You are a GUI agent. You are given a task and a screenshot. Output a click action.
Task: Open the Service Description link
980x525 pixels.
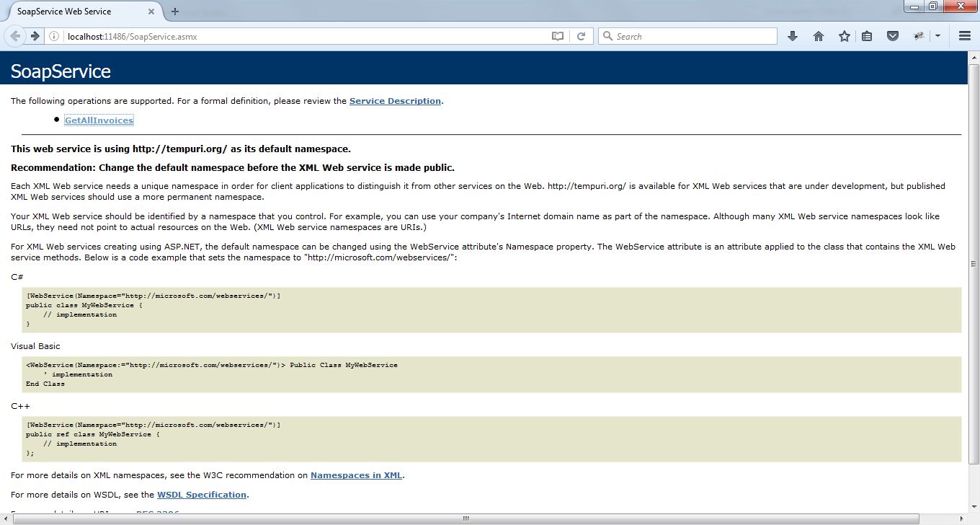click(x=395, y=101)
